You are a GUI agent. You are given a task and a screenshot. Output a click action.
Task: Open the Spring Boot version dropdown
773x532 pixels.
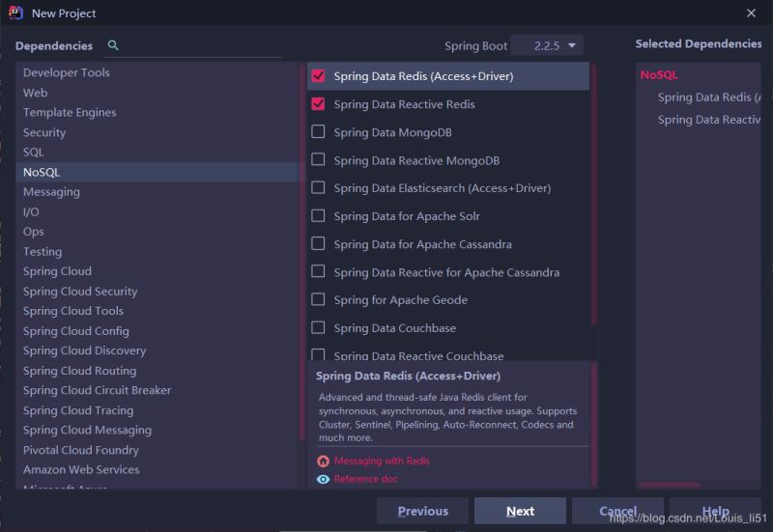pos(546,45)
